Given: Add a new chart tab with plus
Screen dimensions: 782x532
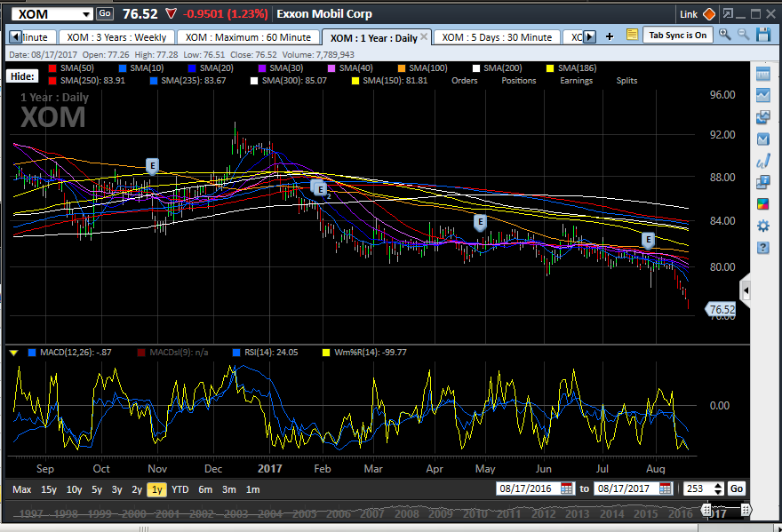Looking at the screenshot, I should [x=610, y=36].
